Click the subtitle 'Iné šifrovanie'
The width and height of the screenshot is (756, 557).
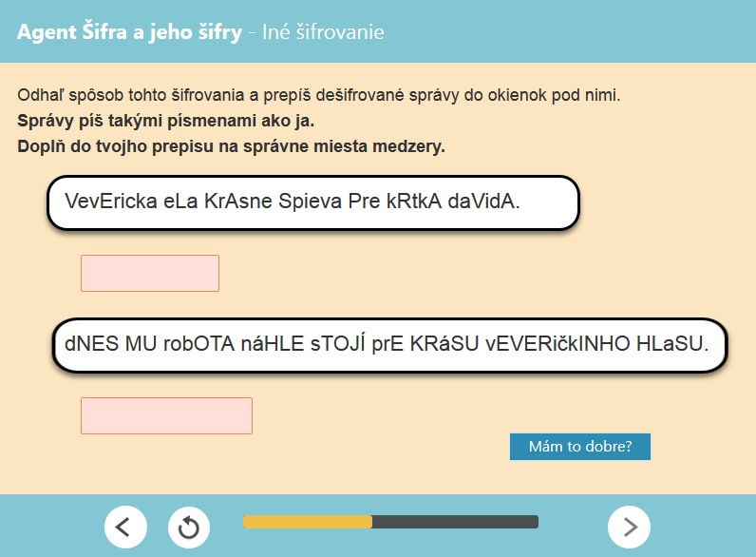tap(323, 32)
